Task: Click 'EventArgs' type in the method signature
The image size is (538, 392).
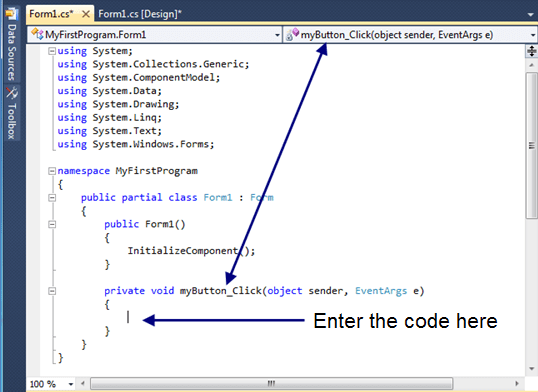Action: pyautogui.click(x=381, y=291)
